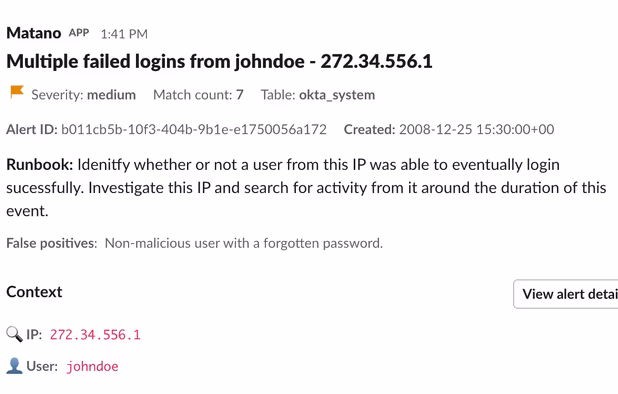Viewport: 618px width, 394px height.
Task: Click the Severity medium label
Action: (84, 95)
